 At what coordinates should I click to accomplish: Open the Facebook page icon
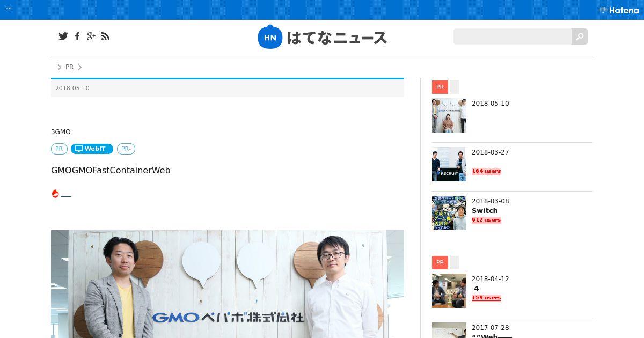(x=77, y=36)
